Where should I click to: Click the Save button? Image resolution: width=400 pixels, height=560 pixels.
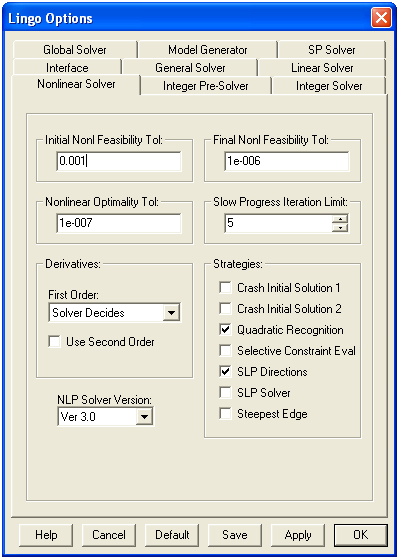[235, 535]
